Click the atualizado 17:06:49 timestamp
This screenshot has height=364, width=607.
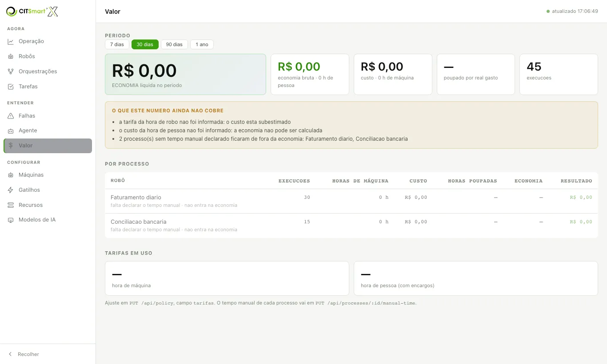tap(575, 12)
